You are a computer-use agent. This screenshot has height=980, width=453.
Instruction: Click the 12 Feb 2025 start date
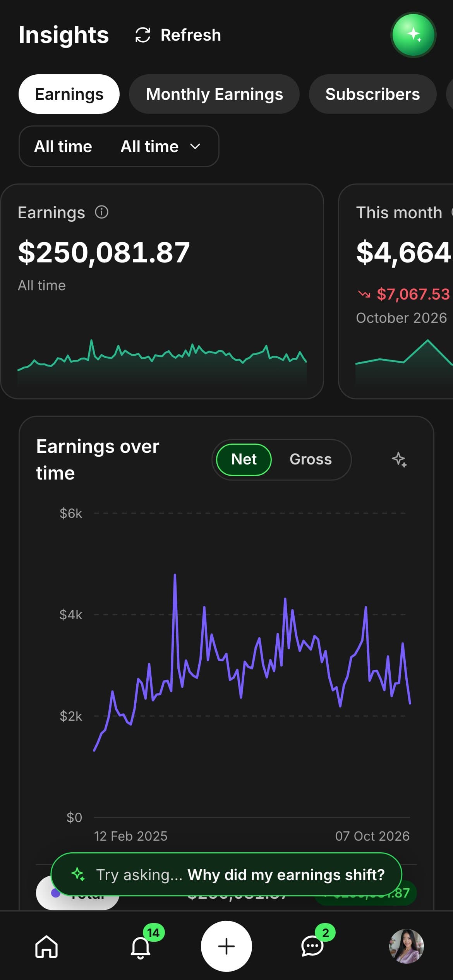coord(130,836)
